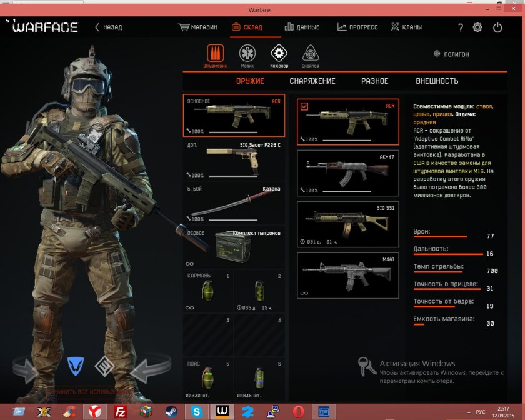The width and height of the screenshot is (525, 420).
Task: Open Opera browser from taskbar
Action: (x=298, y=412)
